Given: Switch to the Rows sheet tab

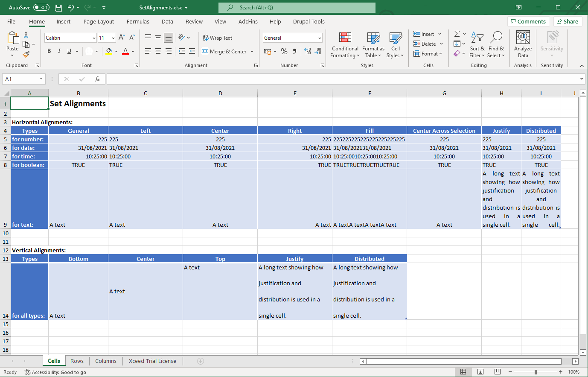Looking at the screenshot, I should point(77,361).
